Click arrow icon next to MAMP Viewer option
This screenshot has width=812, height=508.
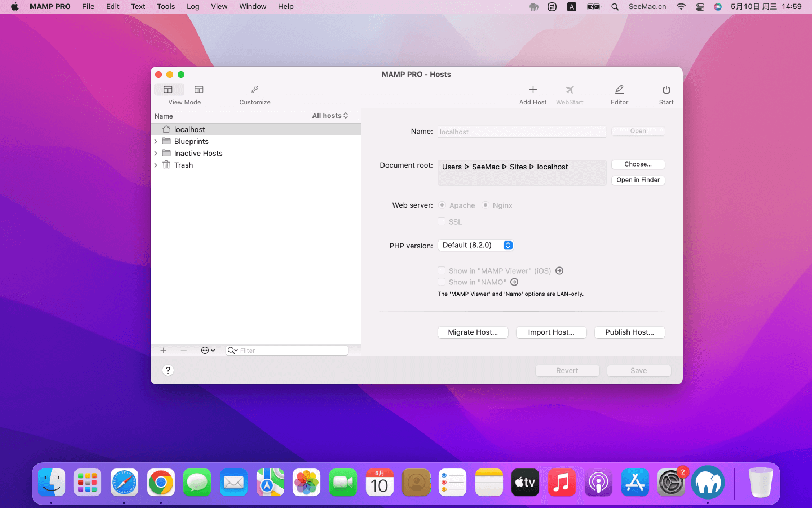pyautogui.click(x=559, y=271)
